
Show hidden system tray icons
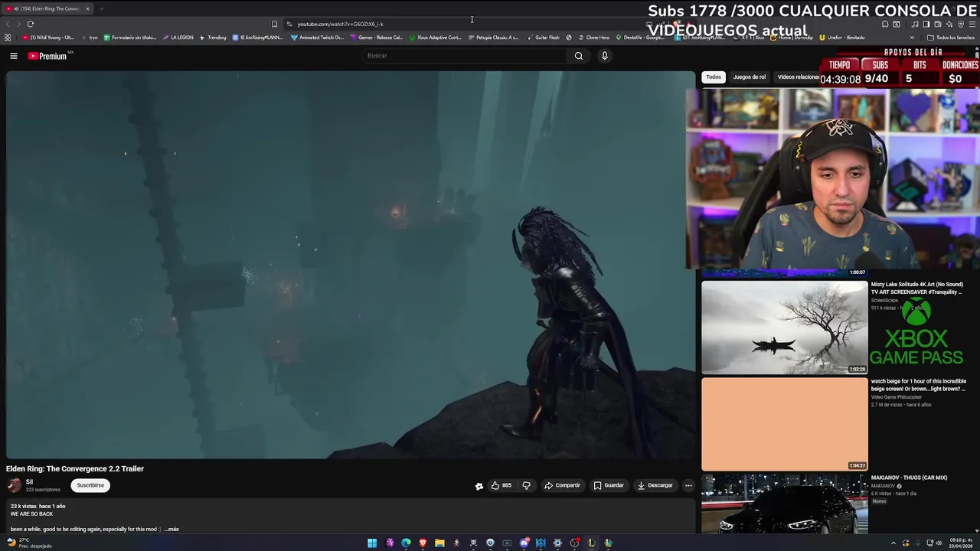click(x=893, y=543)
